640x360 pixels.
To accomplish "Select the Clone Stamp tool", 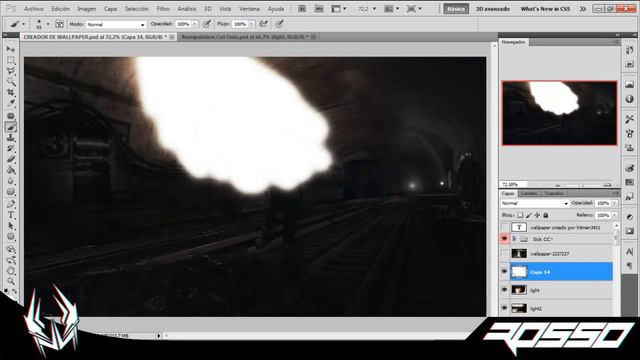I will tap(11, 138).
